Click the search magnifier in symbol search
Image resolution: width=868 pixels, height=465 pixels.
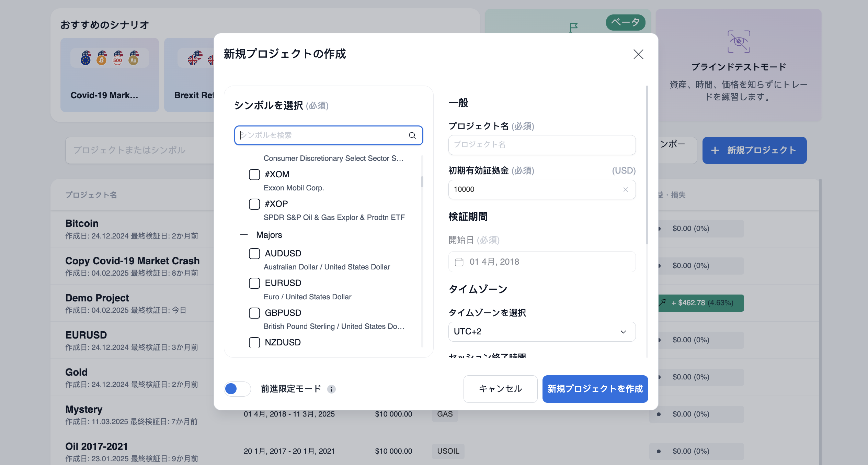click(412, 135)
